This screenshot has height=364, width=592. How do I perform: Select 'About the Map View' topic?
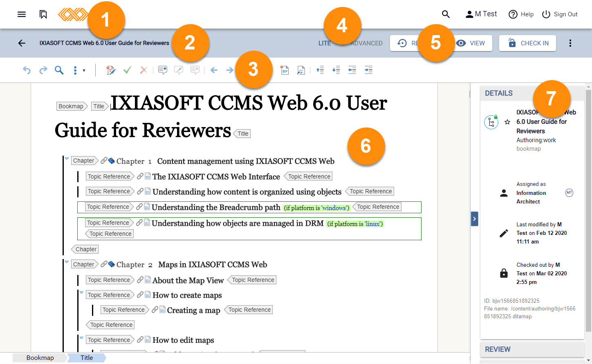[x=188, y=280]
